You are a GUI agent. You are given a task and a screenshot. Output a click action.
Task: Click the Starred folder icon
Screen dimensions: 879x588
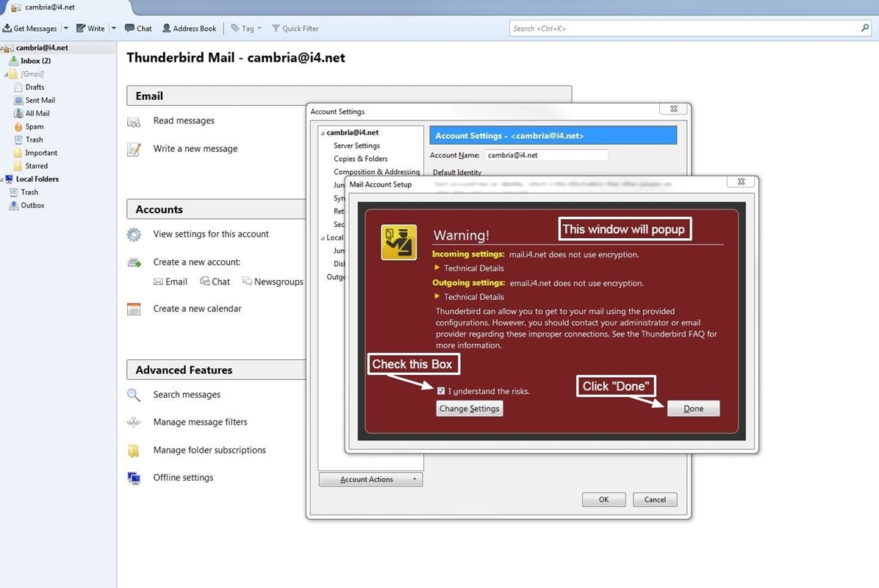[18, 166]
